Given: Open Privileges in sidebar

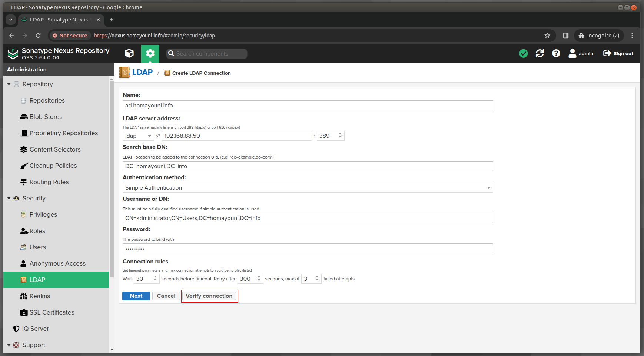Looking at the screenshot, I should (43, 214).
